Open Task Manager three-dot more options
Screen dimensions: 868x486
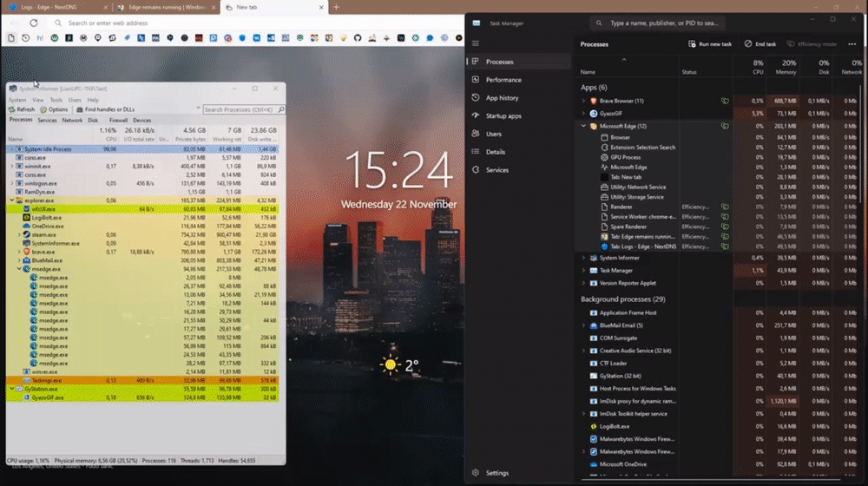point(852,43)
